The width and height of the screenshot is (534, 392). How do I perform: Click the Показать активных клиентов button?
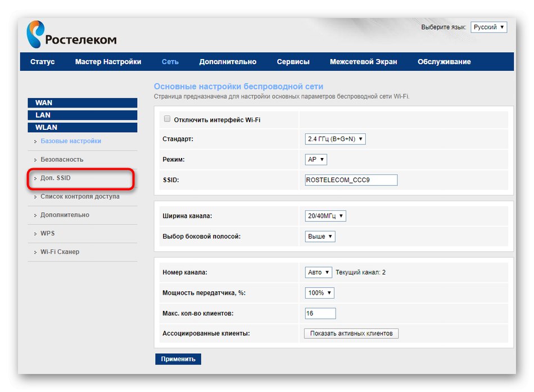pyautogui.click(x=351, y=334)
